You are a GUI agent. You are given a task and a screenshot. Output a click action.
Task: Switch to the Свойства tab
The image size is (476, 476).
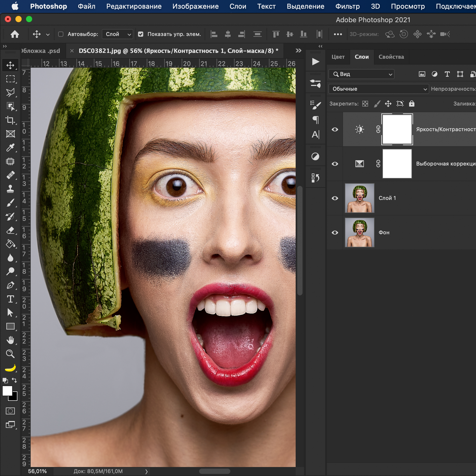click(391, 57)
